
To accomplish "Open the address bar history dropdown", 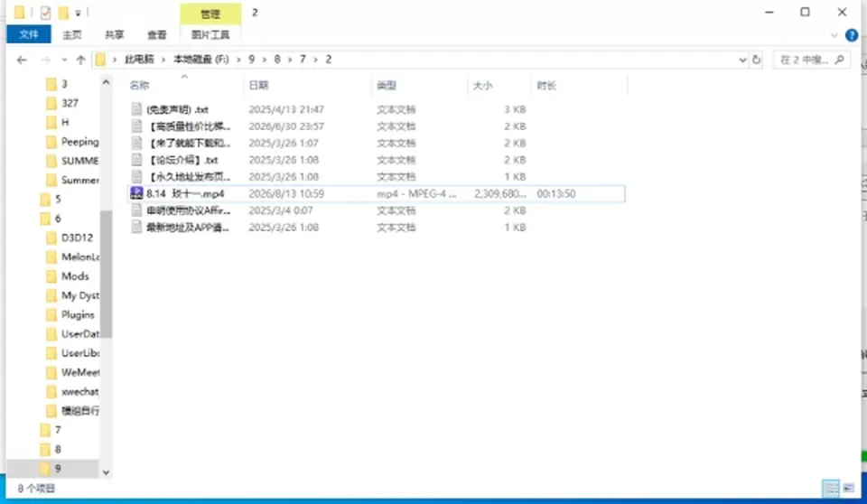I will click(x=742, y=60).
